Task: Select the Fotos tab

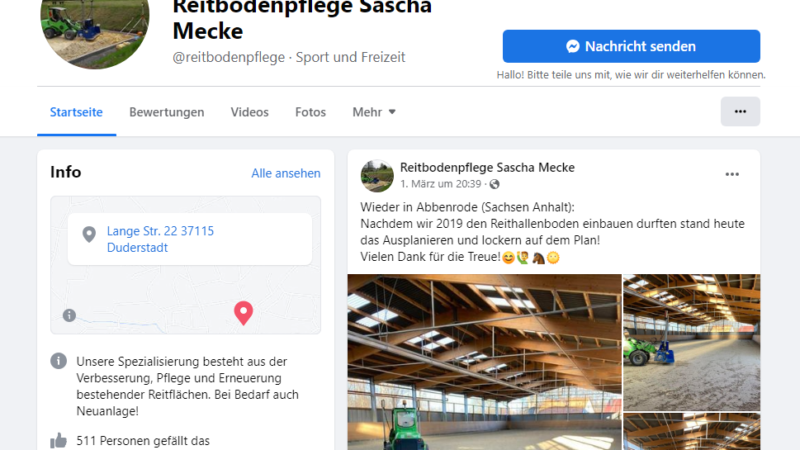Action: [x=310, y=112]
